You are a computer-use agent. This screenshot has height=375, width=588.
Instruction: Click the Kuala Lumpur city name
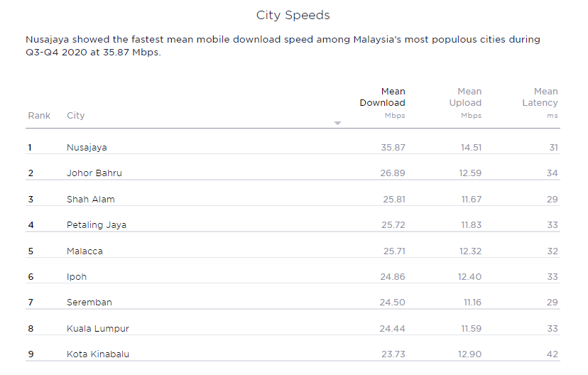(98, 329)
